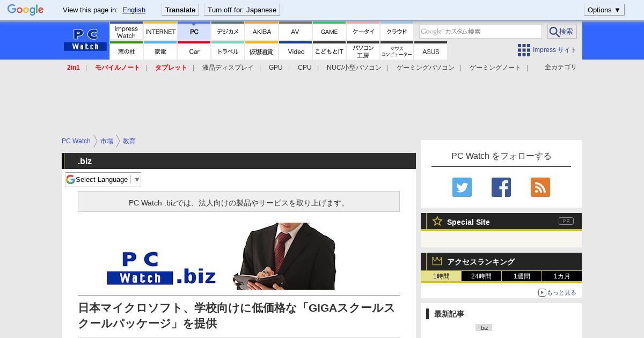This screenshot has width=644, height=338.
Task: Open the マウスコンピューター tab
Action: (x=397, y=51)
